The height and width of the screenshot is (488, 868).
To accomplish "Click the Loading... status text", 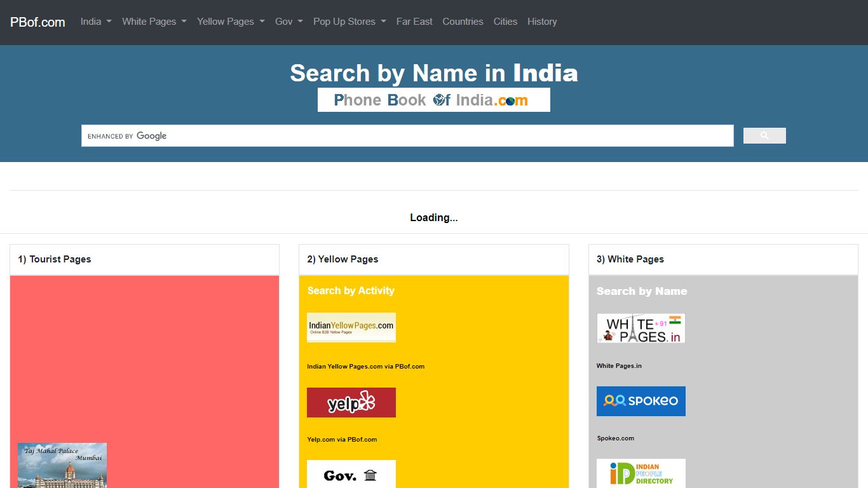I will tap(434, 218).
